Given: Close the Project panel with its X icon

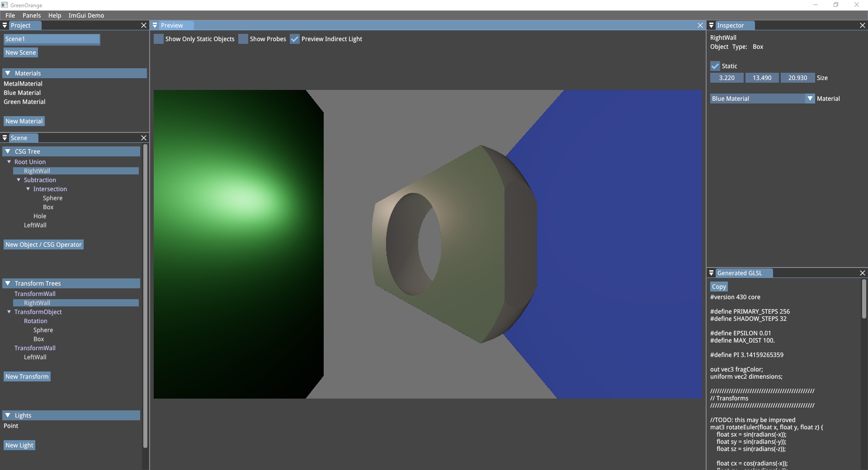Looking at the screenshot, I should (x=144, y=26).
